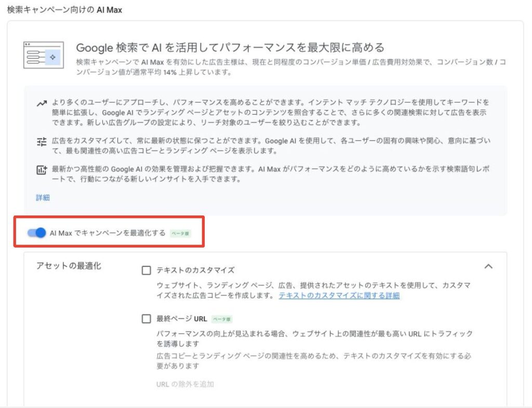Click the heading Google 検索で AI を活用してパフォーマンスを最大限に高める
The image size is (532, 408).
tap(230, 47)
